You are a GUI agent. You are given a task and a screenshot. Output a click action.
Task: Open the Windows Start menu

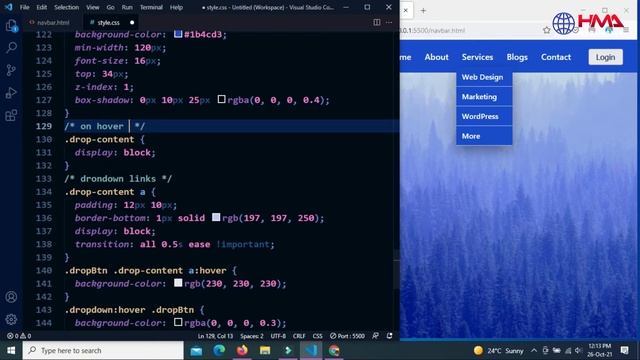pyautogui.click(x=11, y=351)
